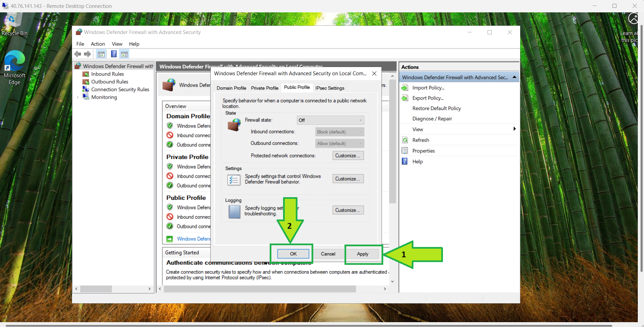644x327 pixels.
Task: Expand the Monitoring tree node
Action: click(x=78, y=97)
